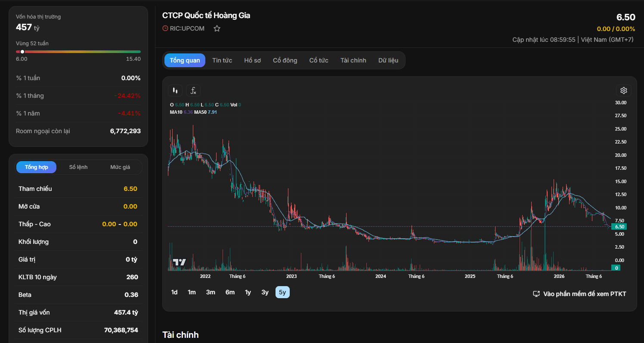Add stock to favorites with star icon
The width and height of the screenshot is (644, 343).
pyautogui.click(x=217, y=28)
